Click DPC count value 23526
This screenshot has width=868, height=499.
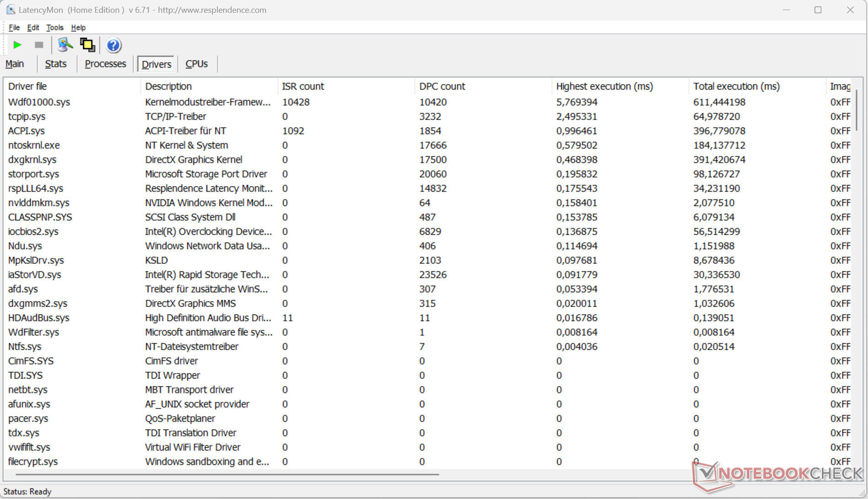click(x=433, y=275)
